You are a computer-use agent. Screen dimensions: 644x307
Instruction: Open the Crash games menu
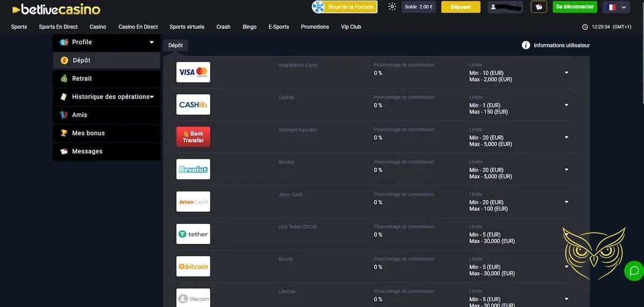pos(223,27)
